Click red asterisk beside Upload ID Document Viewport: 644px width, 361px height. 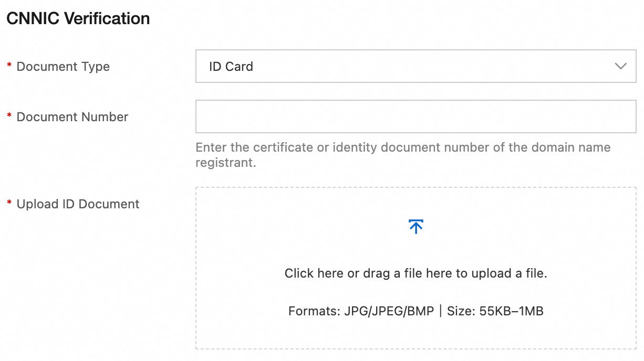[9, 203]
